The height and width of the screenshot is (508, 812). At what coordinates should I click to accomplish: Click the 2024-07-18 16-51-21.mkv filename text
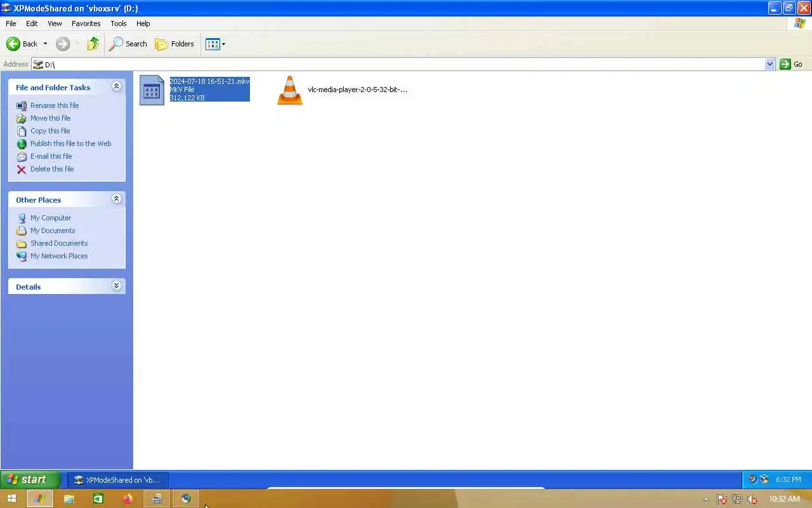click(209, 81)
